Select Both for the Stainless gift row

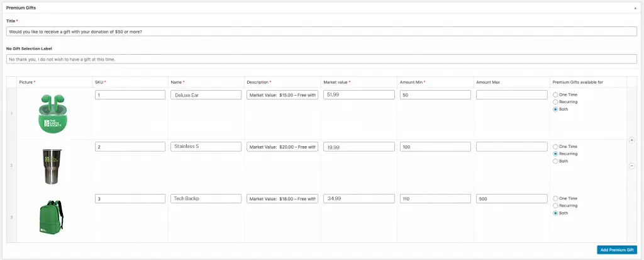555,161
